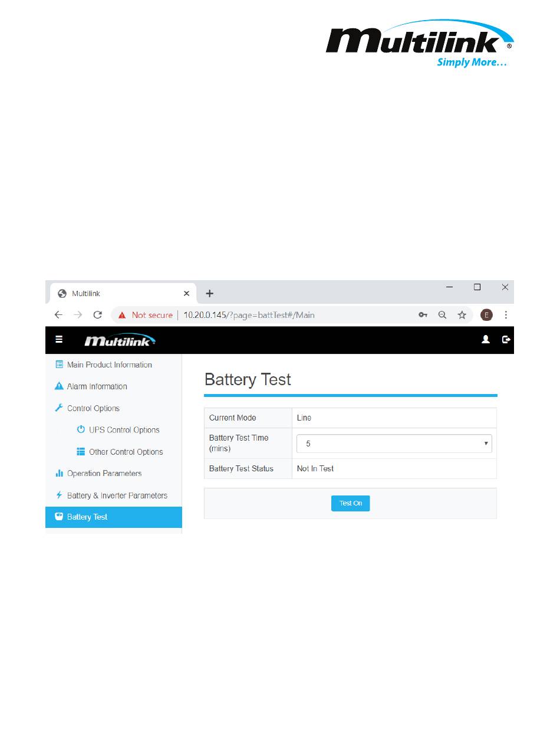
Task: Click the Not secure warning indicator
Action: point(145,315)
